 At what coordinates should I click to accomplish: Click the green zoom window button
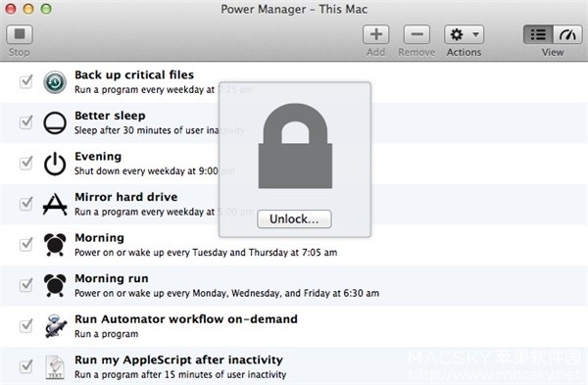(x=46, y=9)
